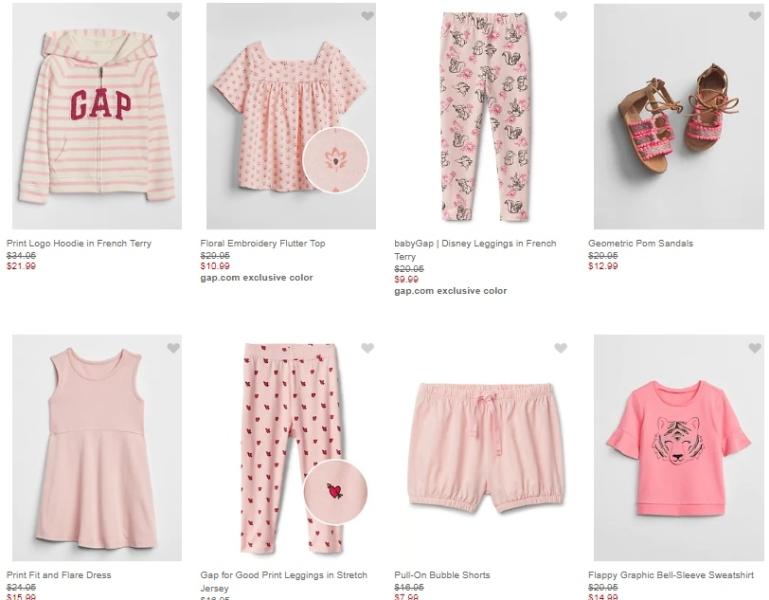
Task: Click the pink tiger sweatshirt image
Action: point(678,448)
